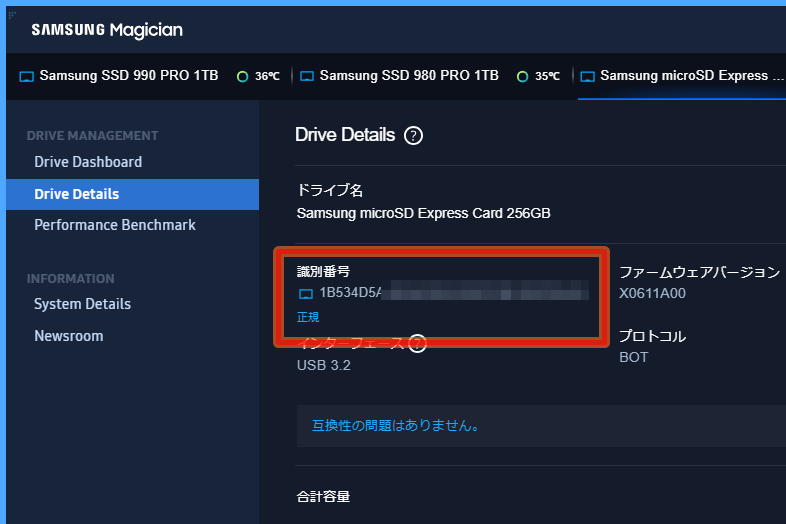Switch to the Samsung SSD 990 PRO 1TB tab
Viewport: 786px width, 524px height.
pyautogui.click(x=128, y=76)
